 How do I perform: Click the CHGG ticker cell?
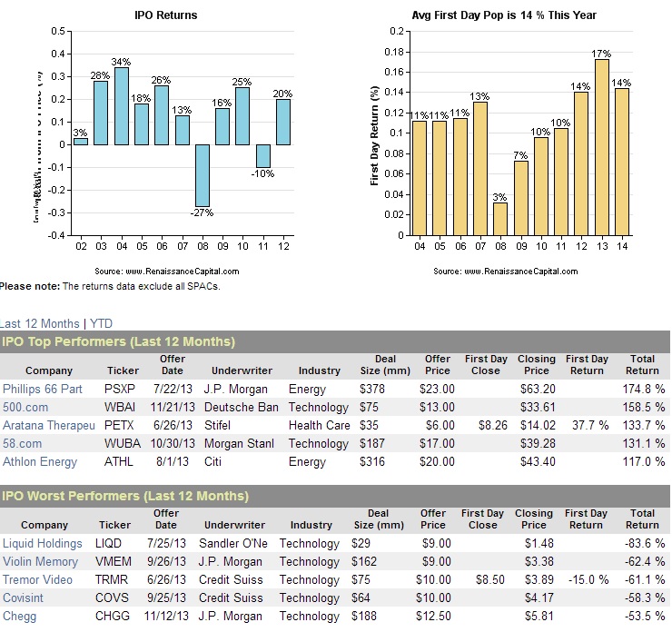[113, 617]
